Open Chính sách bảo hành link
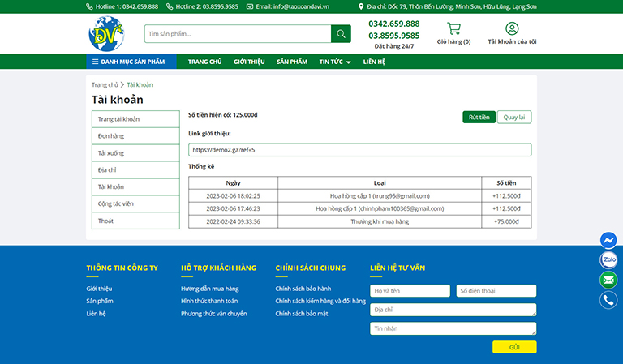Screen dimensions: 623x364 303,289
